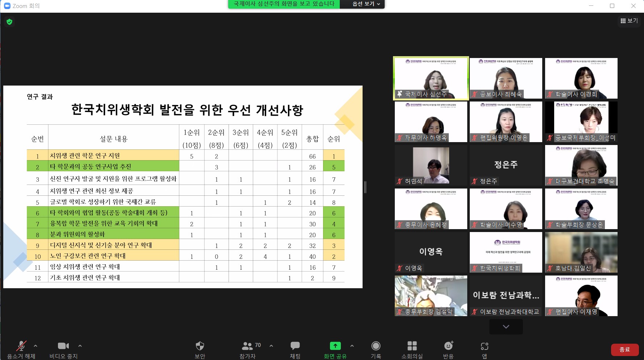Click the red 종료 end meeting button
This screenshot has width=644, height=360.
pyautogui.click(x=624, y=349)
